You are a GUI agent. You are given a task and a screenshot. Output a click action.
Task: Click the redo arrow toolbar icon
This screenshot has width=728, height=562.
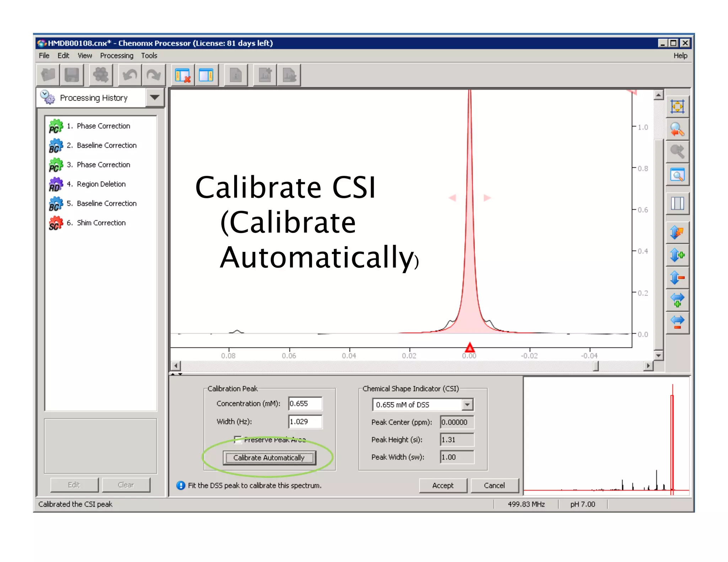point(154,75)
